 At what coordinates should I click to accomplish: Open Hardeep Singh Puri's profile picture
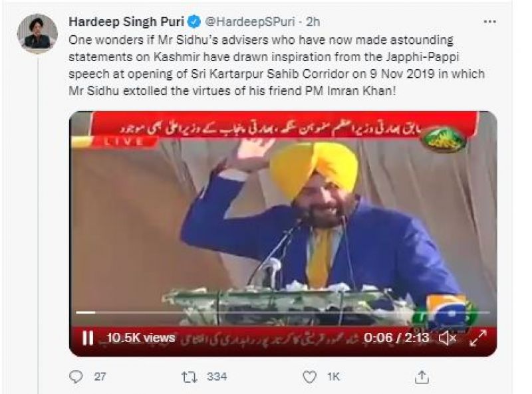(x=37, y=34)
